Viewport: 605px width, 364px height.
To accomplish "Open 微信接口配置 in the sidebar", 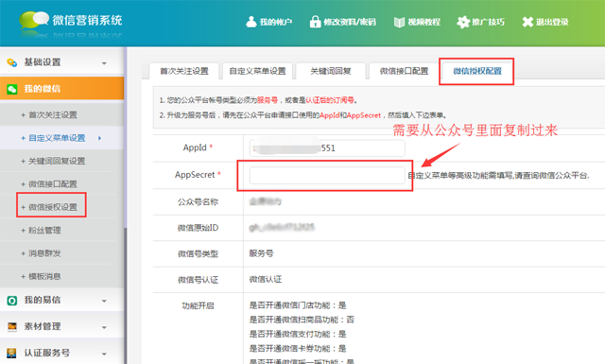I will click(x=53, y=184).
